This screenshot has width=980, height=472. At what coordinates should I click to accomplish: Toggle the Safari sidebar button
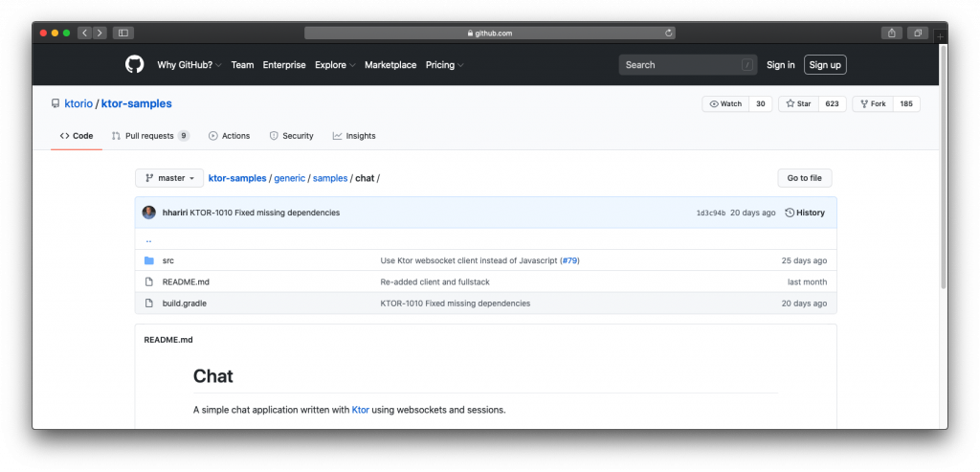click(x=123, y=34)
